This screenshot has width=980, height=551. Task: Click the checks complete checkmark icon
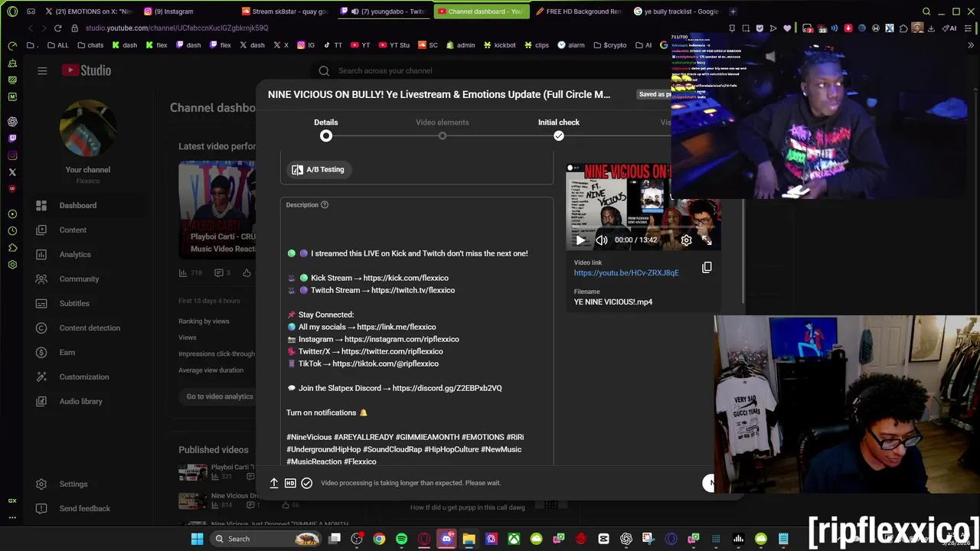pyautogui.click(x=306, y=483)
